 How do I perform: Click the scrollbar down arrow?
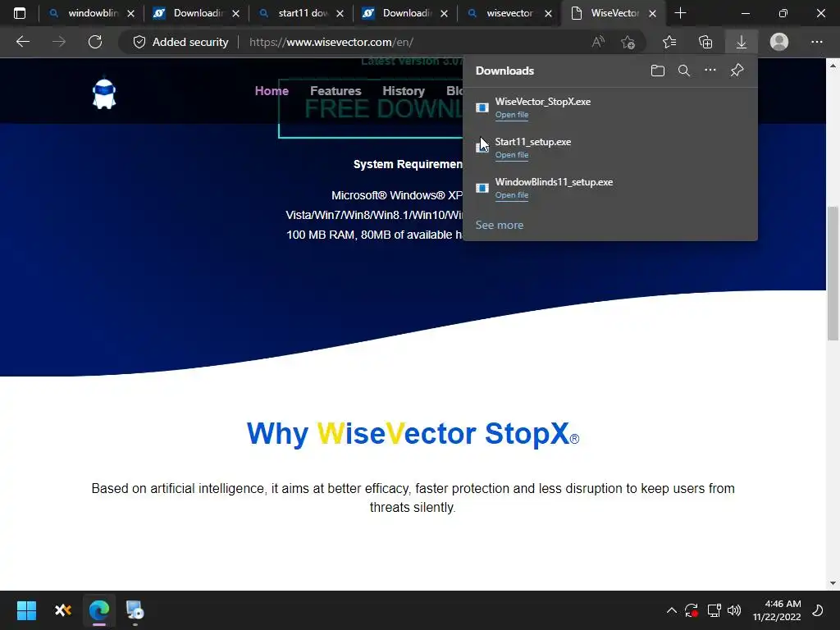click(x=833, y=583)
